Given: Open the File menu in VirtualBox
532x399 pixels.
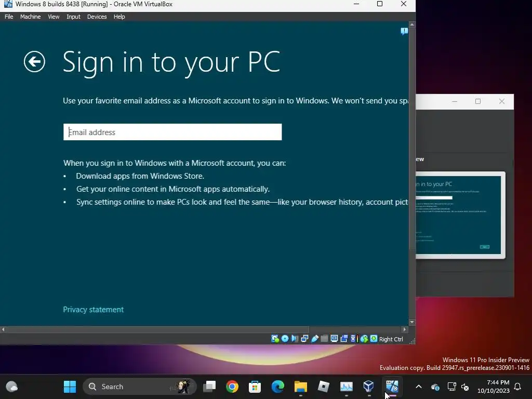Looking at the screenshot, I should click(9, 17).
